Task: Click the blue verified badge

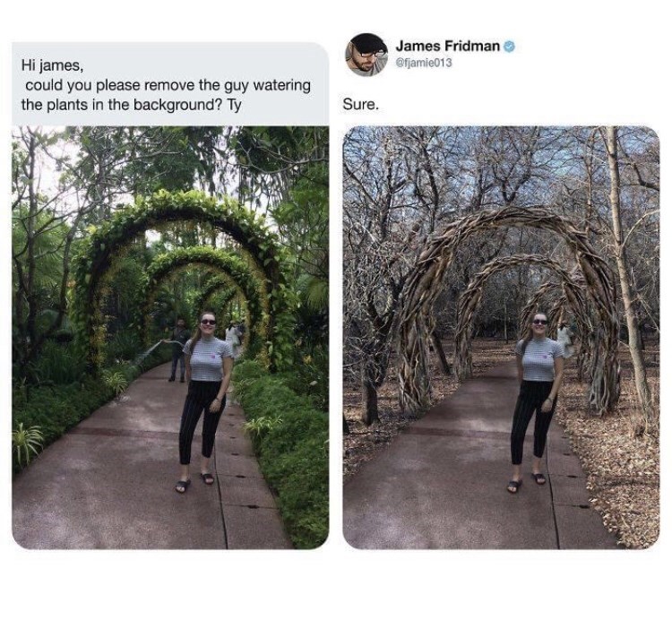Action: click(509, 46)
